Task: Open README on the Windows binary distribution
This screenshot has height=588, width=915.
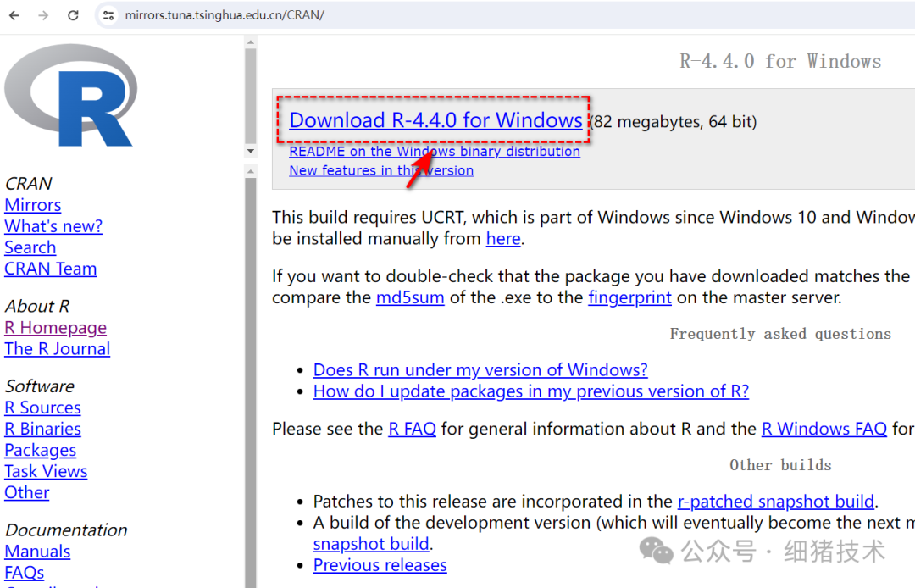Action: (435, 151)
